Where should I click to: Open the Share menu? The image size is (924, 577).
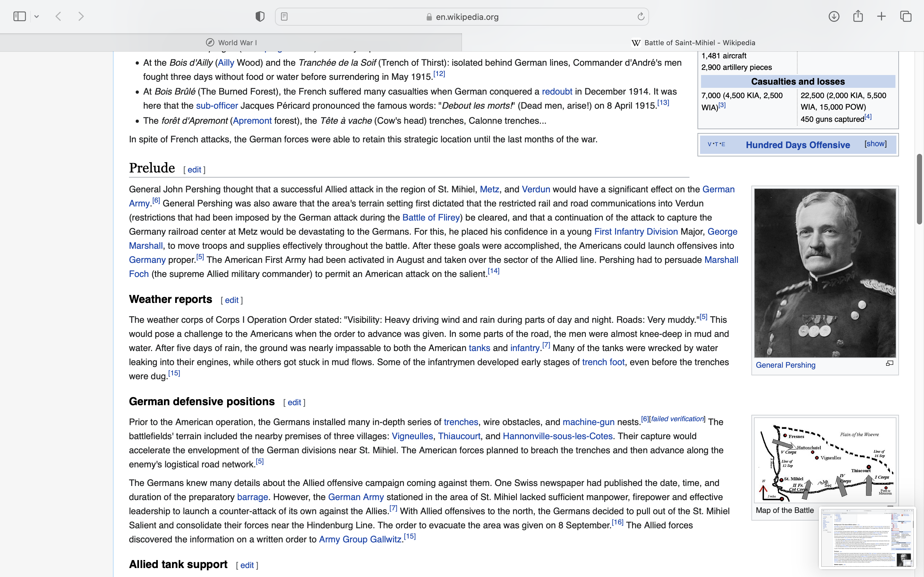coord(858,16)
